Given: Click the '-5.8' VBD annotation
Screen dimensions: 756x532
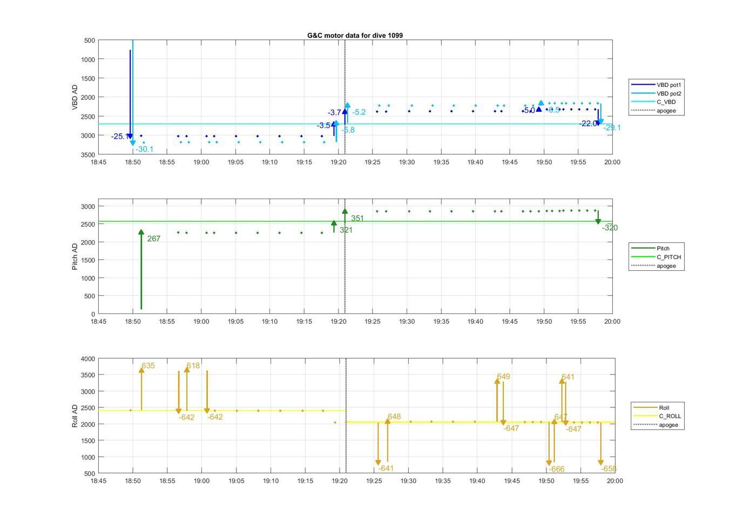Looking at the screenshot, I should [x=348, y=130].
